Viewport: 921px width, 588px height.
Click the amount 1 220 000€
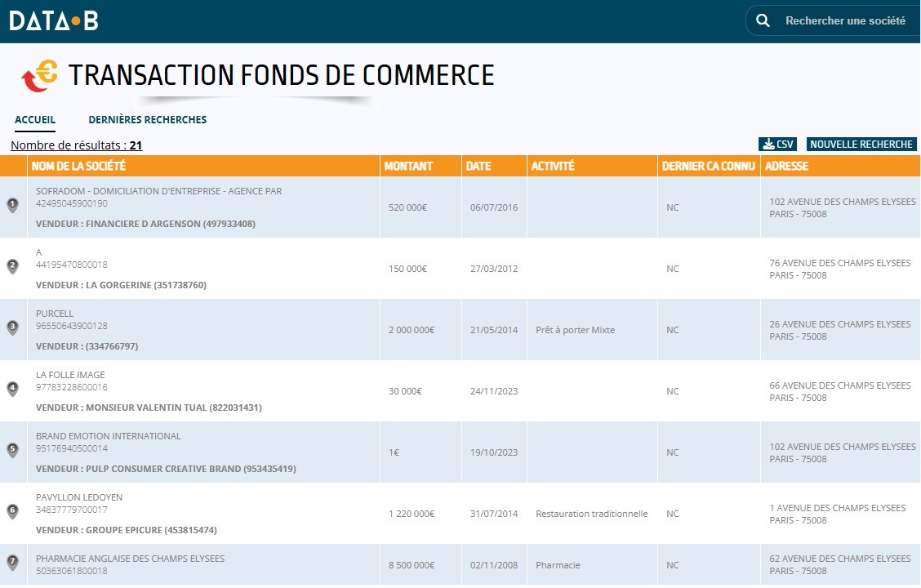point(412,514)
